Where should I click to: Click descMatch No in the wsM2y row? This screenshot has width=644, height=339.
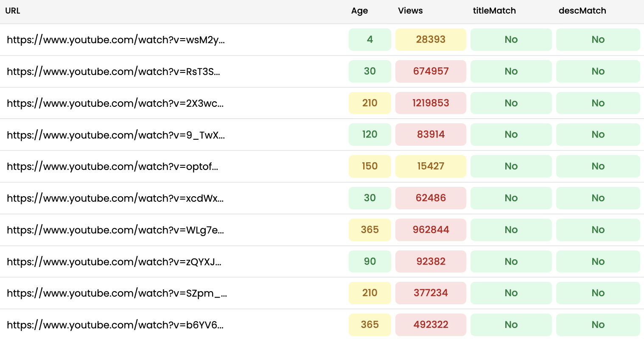click(x=598, y=40)
